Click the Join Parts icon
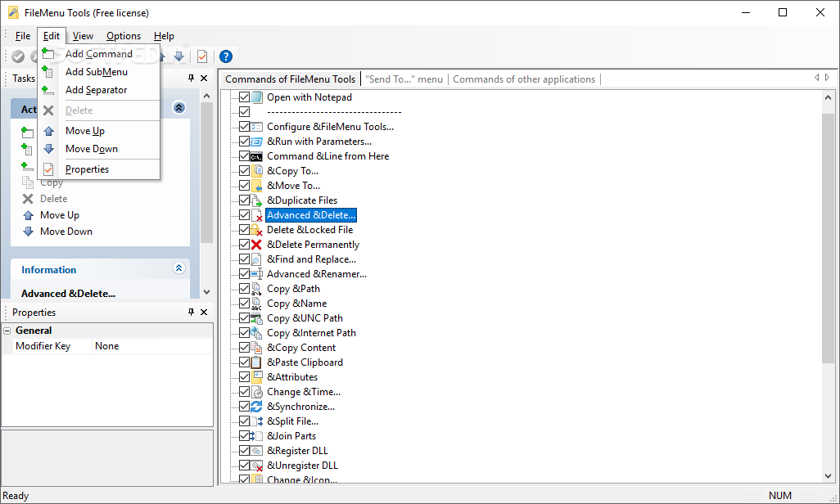Screen dimensions: 840x504 pos(256,436)
